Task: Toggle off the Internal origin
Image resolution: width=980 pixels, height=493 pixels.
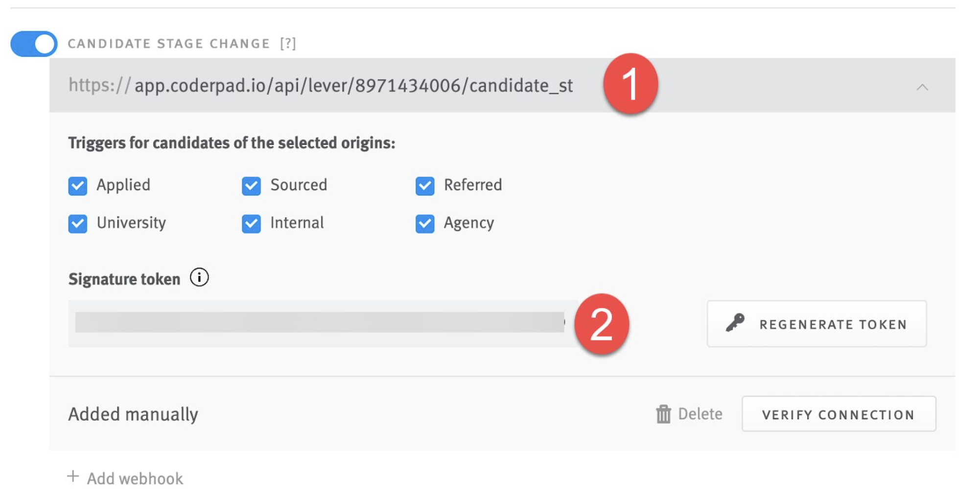Action: [x=251, y=224]
